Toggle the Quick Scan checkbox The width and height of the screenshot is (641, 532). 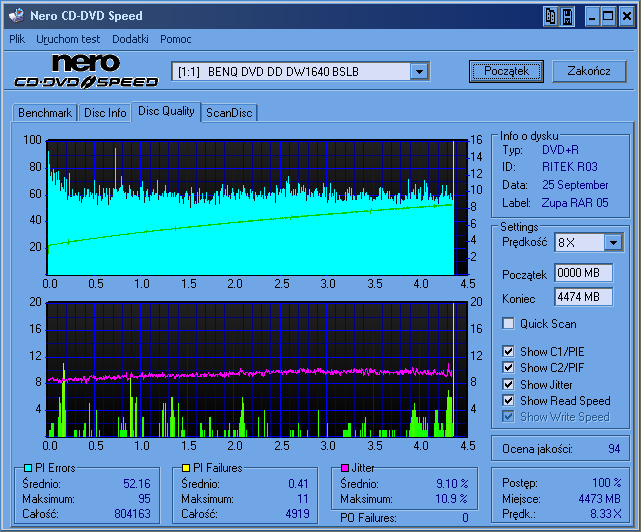(x=508, y=323)
